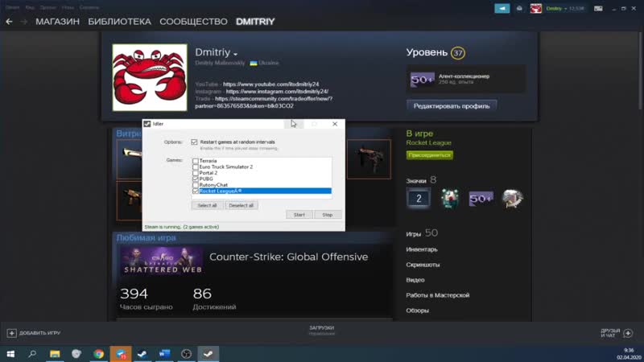Open File Explorer from the taskbar

(x=55, y=353)
